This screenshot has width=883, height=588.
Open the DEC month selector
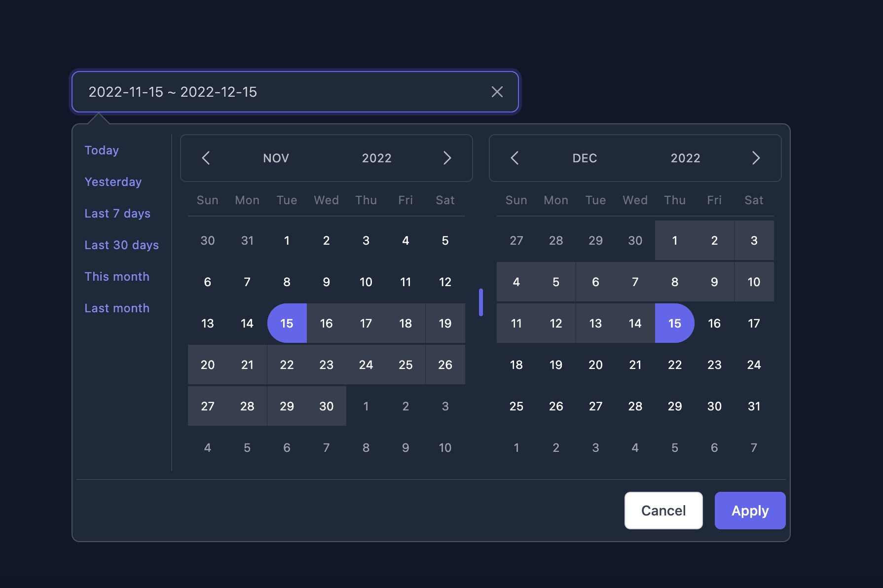point(585,158)
